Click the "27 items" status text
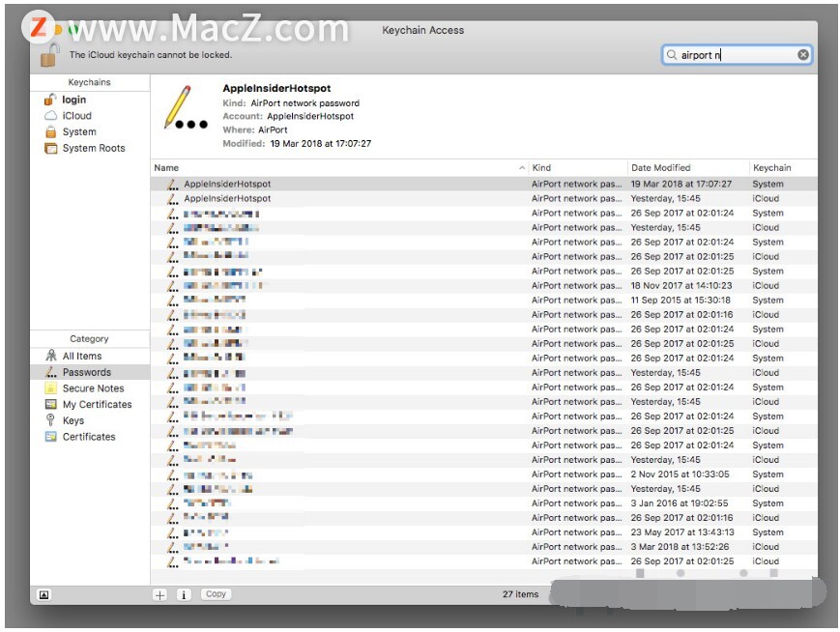 [520, 594]
